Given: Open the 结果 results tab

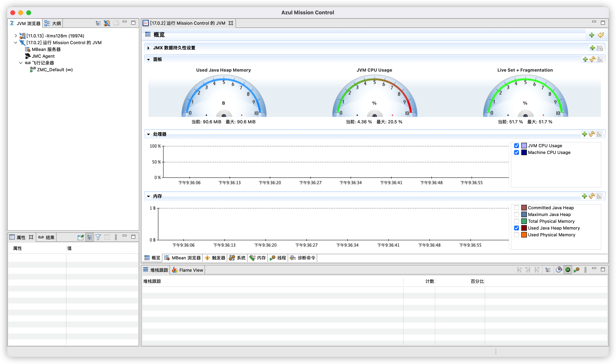Looking at the screenshot, I should (47, 237).
